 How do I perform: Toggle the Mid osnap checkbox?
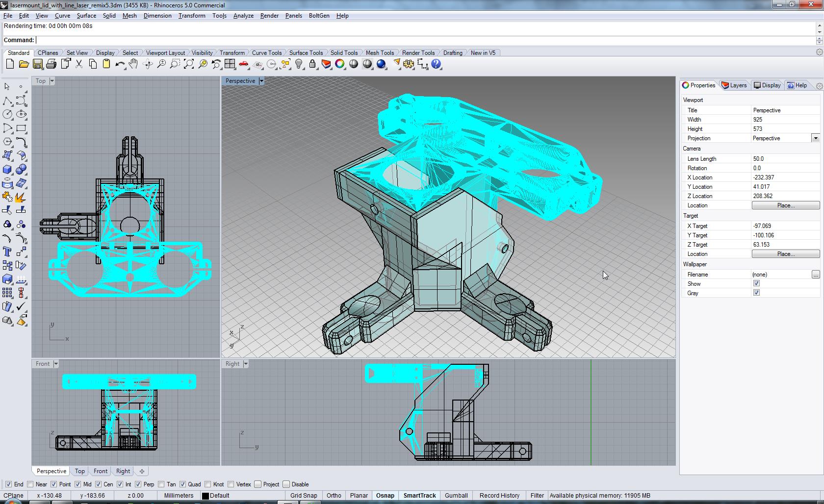77,484
